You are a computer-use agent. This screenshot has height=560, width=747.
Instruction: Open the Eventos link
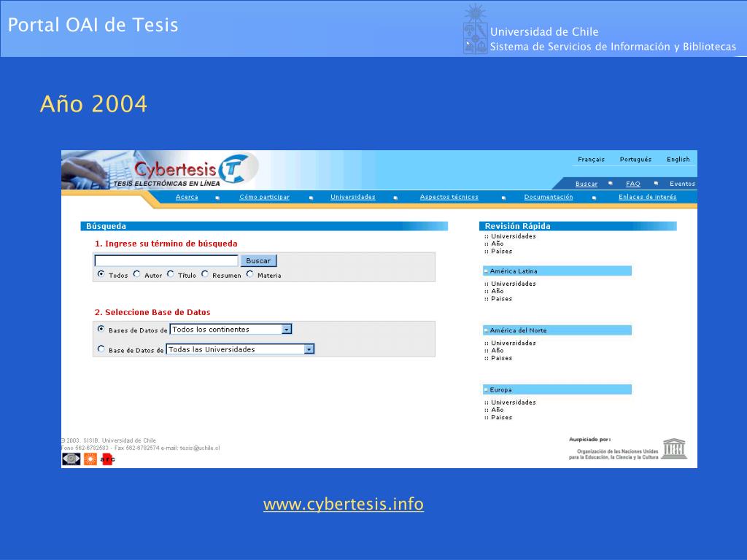coord(682,184)
